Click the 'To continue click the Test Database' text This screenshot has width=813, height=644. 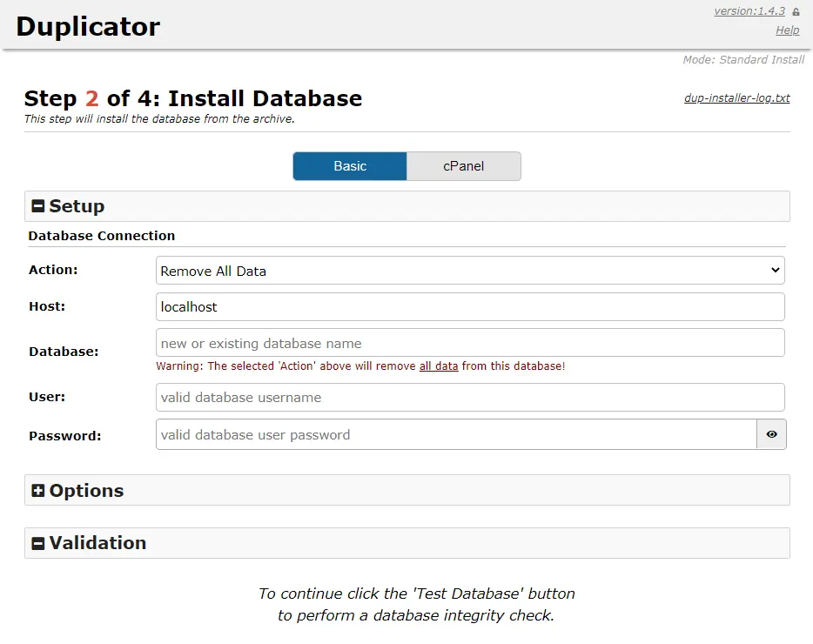coord(416,604)
